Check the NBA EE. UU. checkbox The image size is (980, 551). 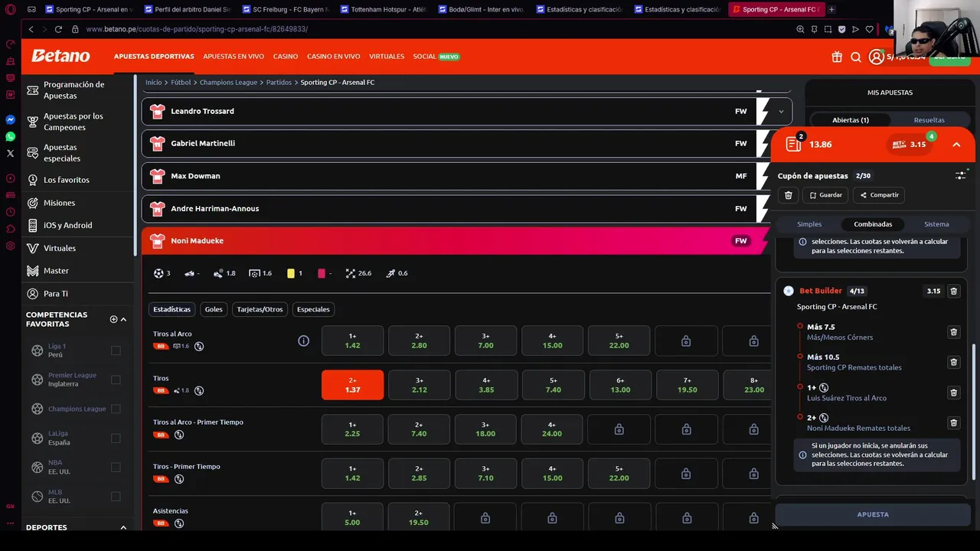(x=116, y=467)
